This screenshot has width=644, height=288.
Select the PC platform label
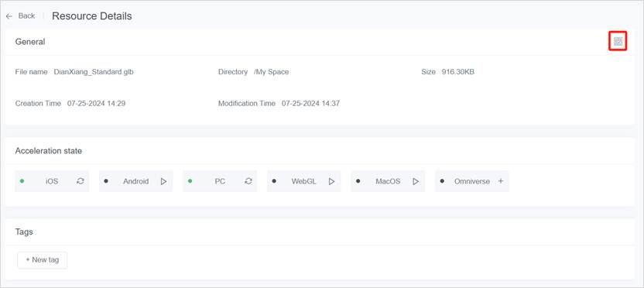(x=220, y=181)
